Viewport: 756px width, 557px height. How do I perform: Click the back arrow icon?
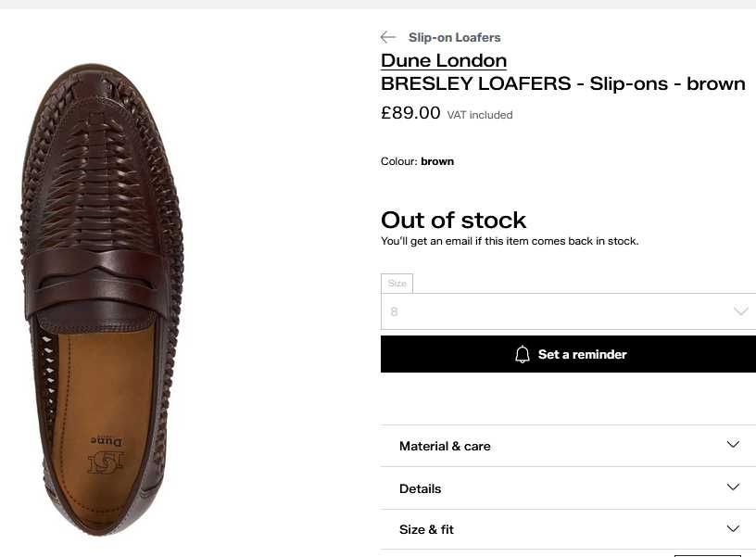(x=388, y=37)
